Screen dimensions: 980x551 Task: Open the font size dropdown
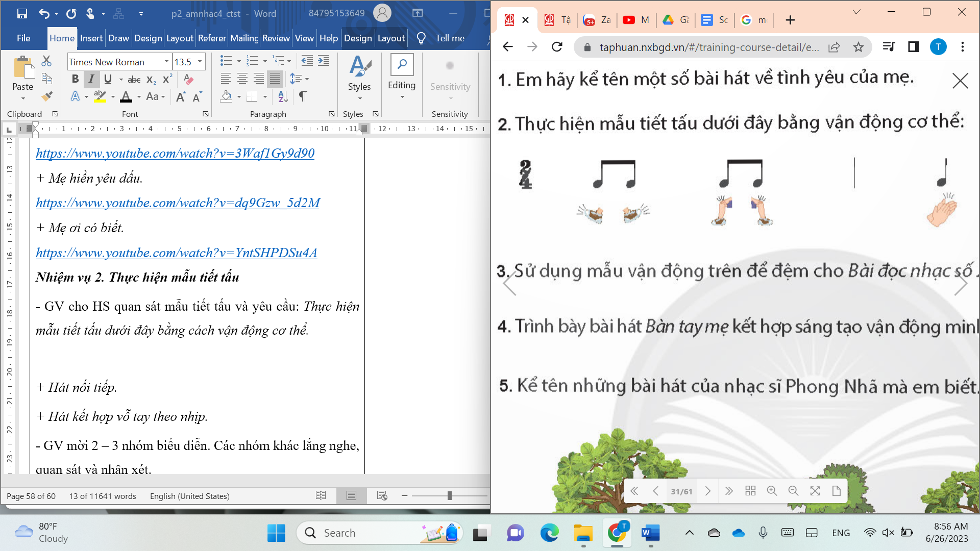[200, 62]
